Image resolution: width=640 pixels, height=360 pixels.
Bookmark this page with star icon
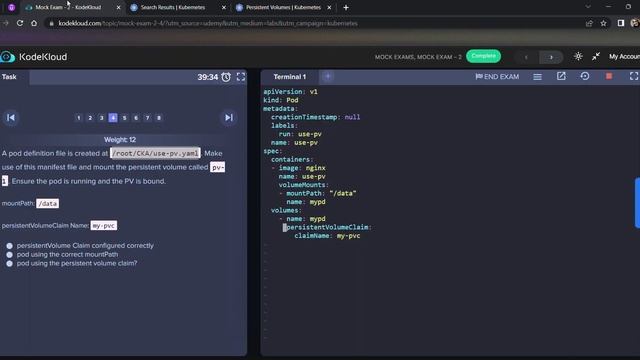click(x=603, y=23)
